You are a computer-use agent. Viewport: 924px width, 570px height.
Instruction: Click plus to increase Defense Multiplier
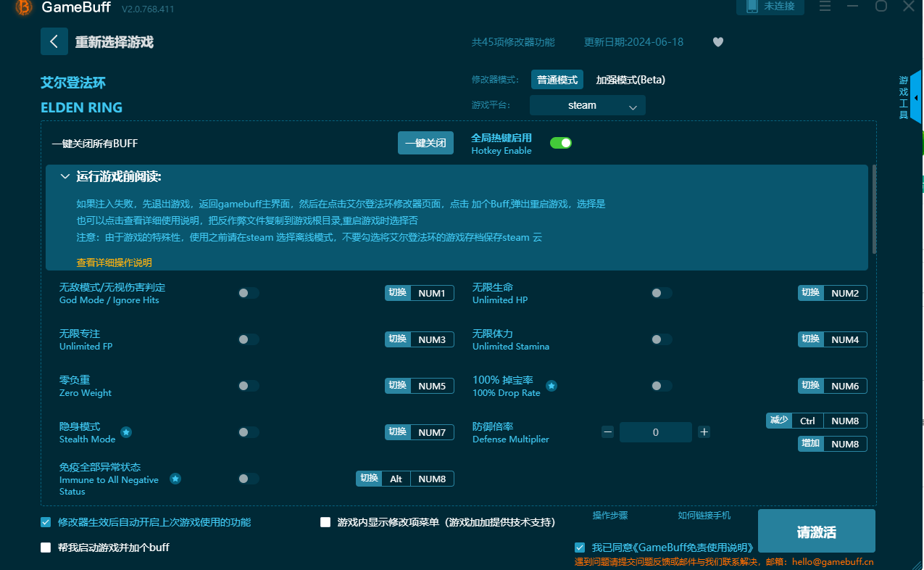point(703,431)
